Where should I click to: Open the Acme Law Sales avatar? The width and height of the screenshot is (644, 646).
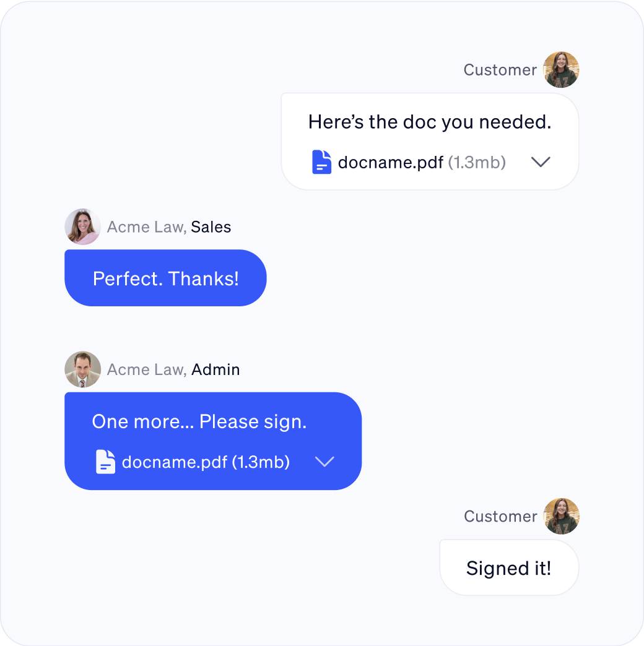[x=83, y=226]
